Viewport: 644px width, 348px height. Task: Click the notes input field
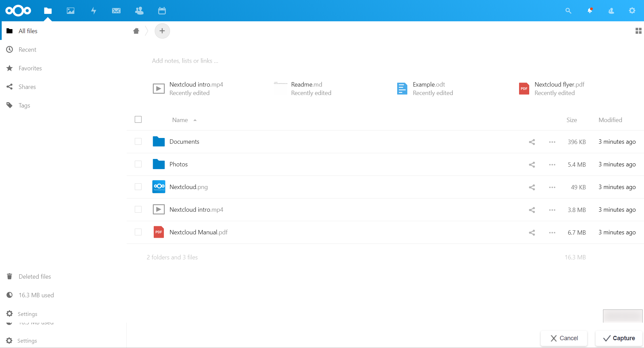click(x=185, y=61)
